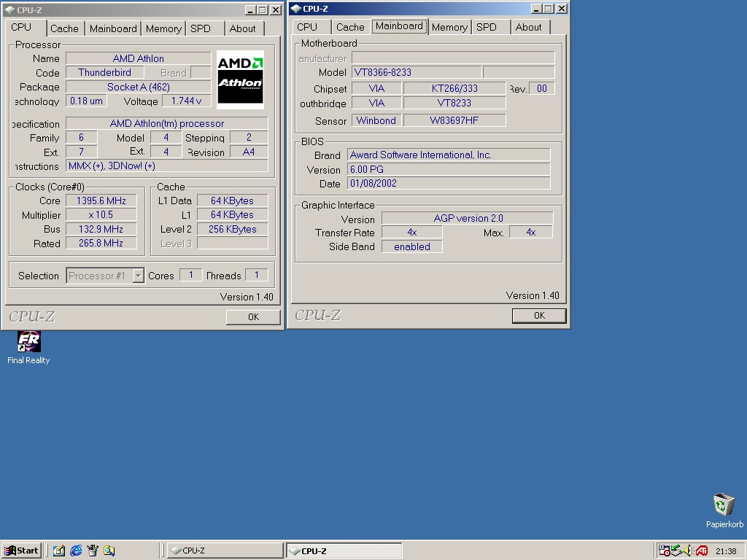Viewport: 747px width, 560px height.
Task: Select the Technology value 0.18 um
Action: tap(86, 101)
